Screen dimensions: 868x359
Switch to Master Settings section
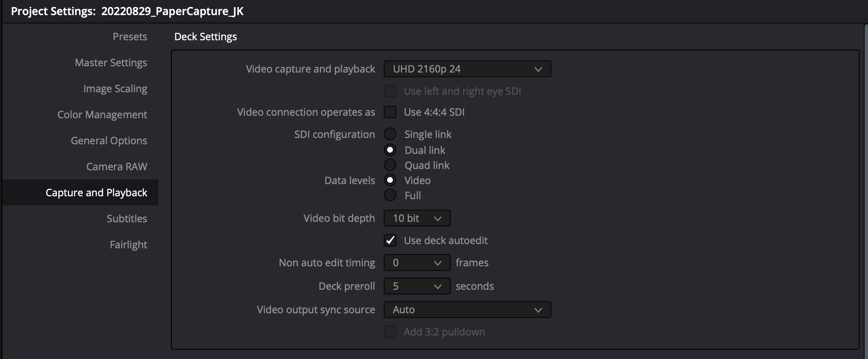click(111, 62)
